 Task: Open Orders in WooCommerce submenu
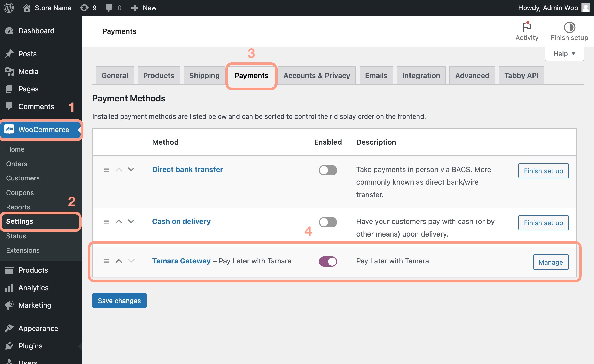pyautogui.click(x=17, y=164)
